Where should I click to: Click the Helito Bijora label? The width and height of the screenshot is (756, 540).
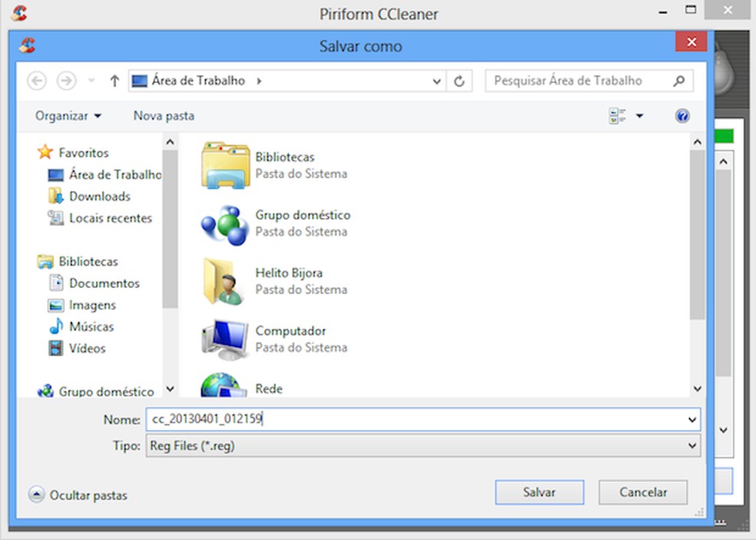289,273
